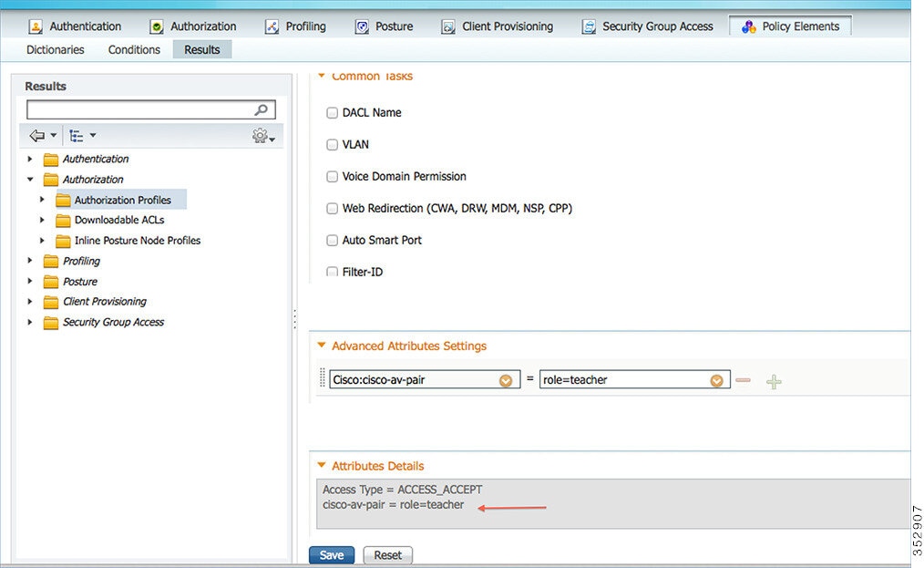The image size is (924, 568).
Task: Expand the Authorization Profiles node arrow
Action: pyautogui.click(x=42, y=200)
